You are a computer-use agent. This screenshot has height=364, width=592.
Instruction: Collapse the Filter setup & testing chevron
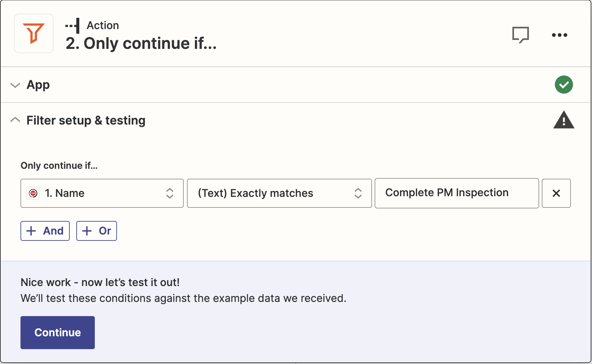[15, 120]
